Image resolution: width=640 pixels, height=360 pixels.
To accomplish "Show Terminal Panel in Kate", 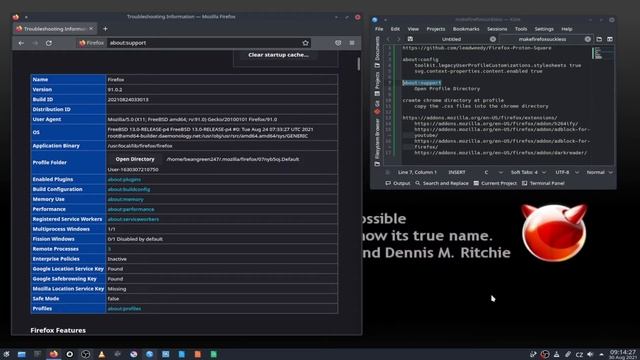I will (543, 183).
